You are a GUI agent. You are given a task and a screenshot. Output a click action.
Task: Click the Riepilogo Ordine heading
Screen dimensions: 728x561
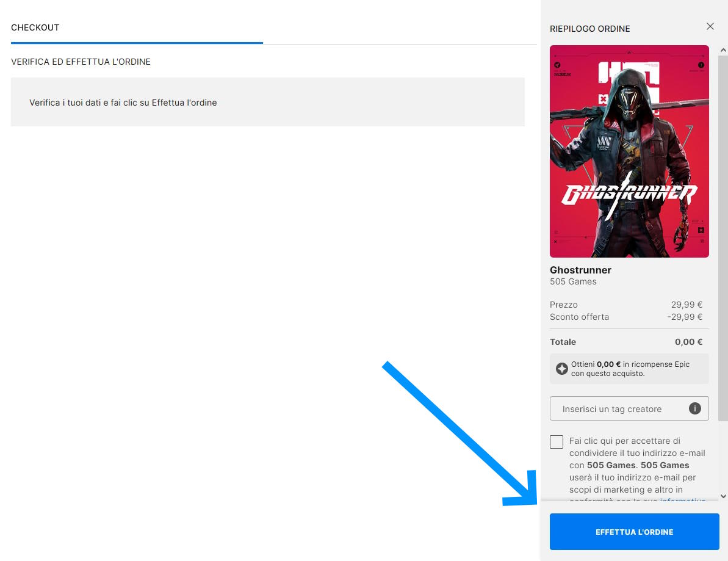pos(589,29)
